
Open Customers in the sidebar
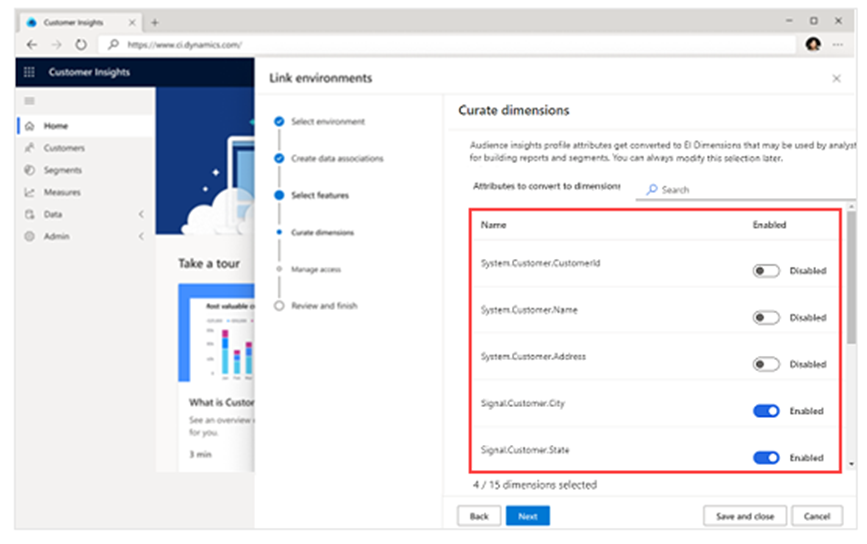click(x=86, y=148)
